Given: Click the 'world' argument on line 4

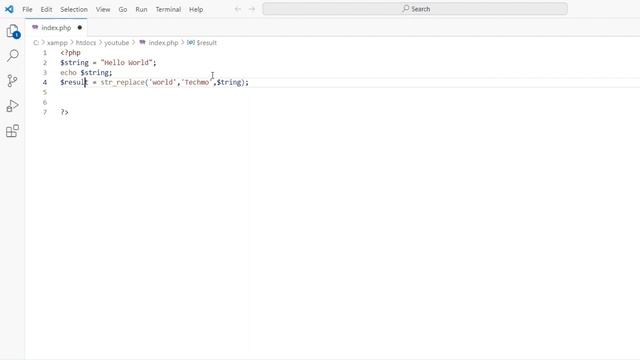Looking at the screenshot, I should click(x=162, y=82).
